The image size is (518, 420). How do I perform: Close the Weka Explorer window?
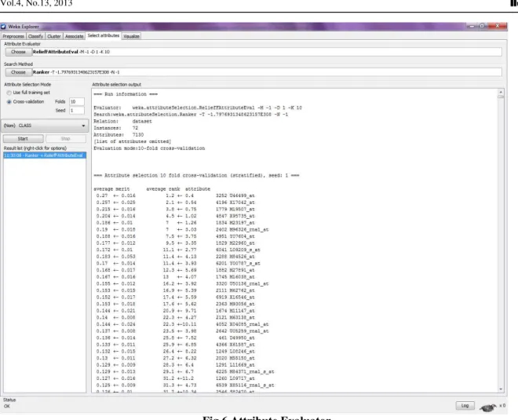(498, 26)
